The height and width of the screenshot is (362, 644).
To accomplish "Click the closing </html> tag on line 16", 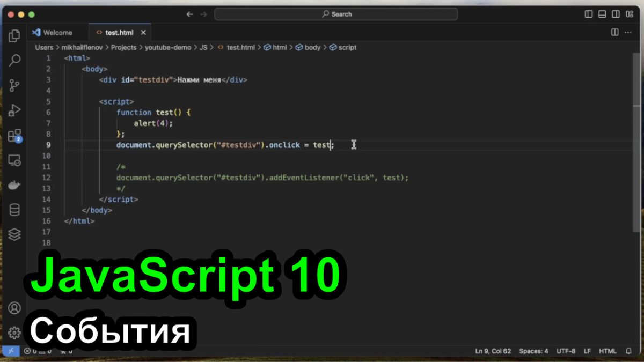I will pos(79,221).
